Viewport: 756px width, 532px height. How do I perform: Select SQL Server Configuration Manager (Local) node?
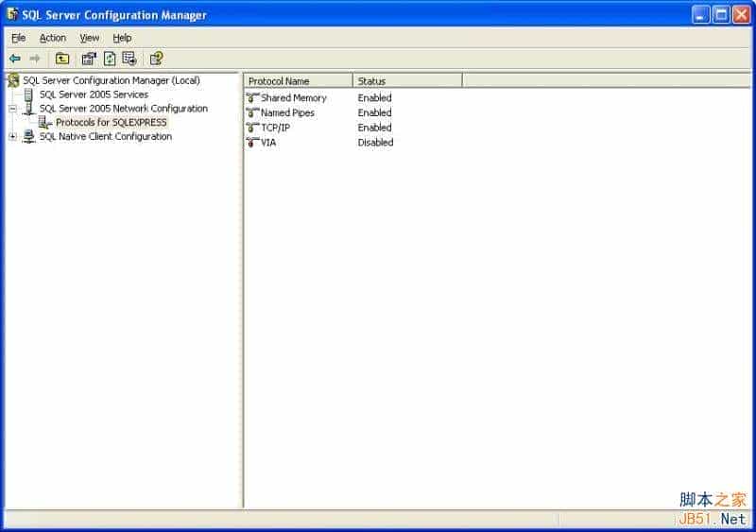coord(112,80)
